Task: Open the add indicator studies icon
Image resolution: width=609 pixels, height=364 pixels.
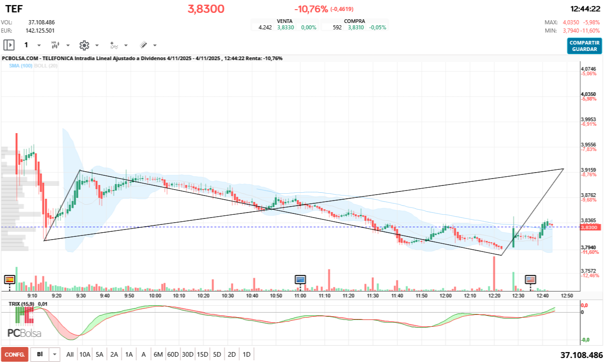Action: click(114, 45)
